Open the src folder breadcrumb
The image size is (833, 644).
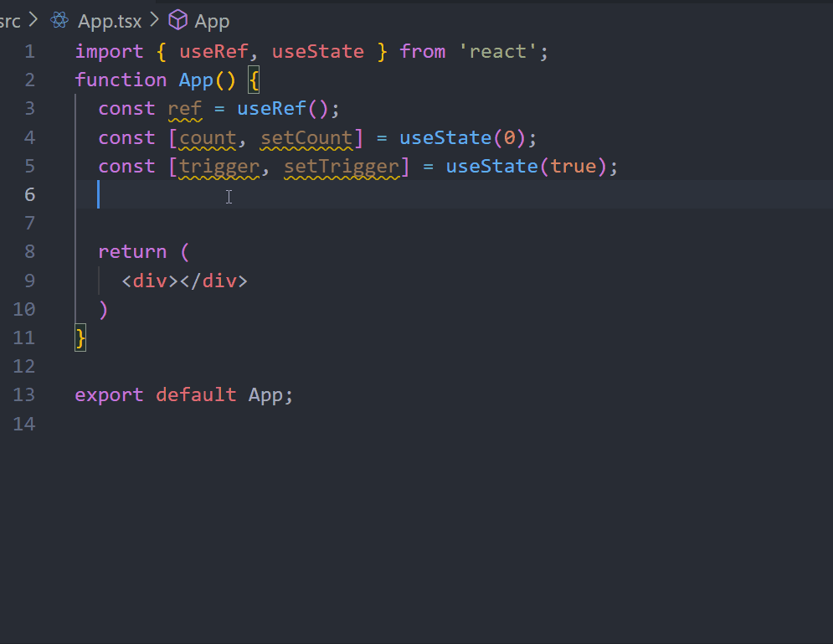pos(10,21)
